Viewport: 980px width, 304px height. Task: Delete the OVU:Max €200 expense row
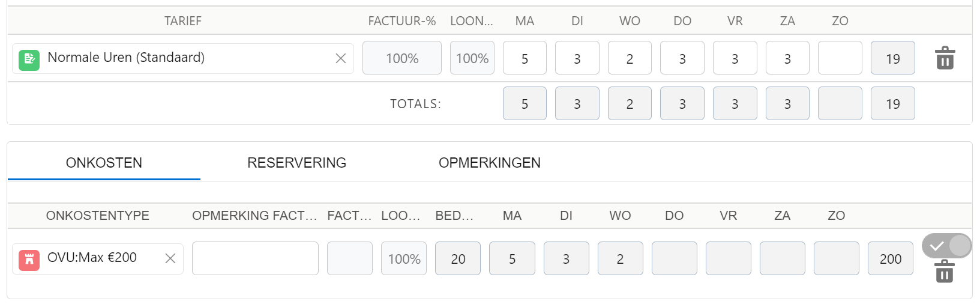[x=945, y=272]
